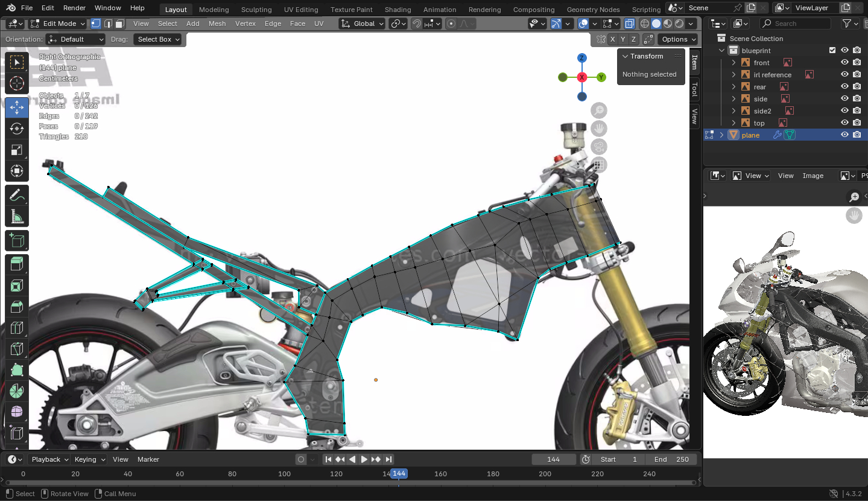
Task: Collapse the Transform panel
Action: [x=626, y=56]
